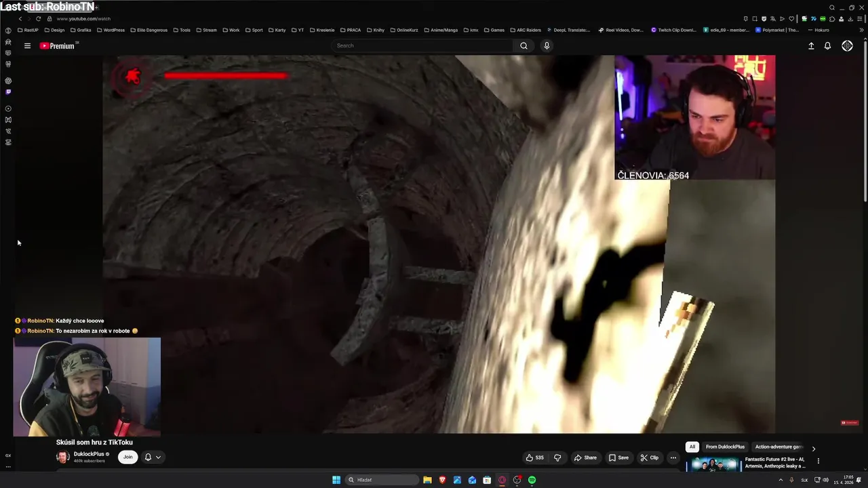Viewport: 868px width, 488px height.
Task: Toggle the ad blocker shield icon
Action: 764,19
